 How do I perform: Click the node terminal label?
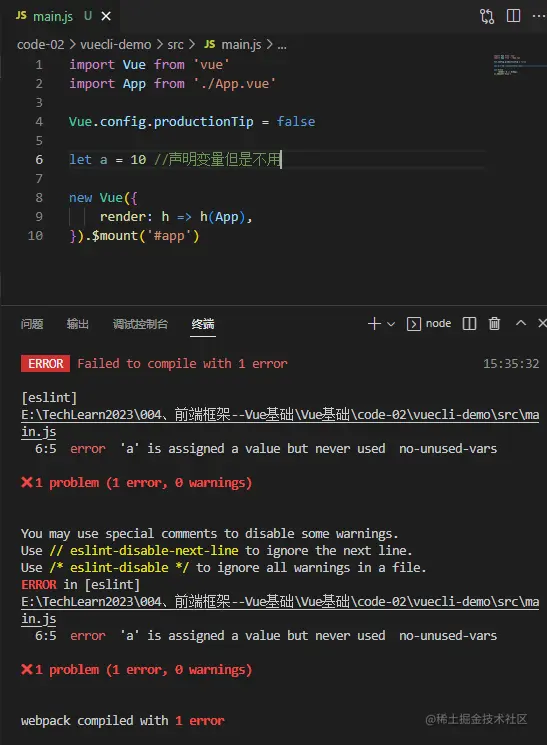tap(438, 324)
